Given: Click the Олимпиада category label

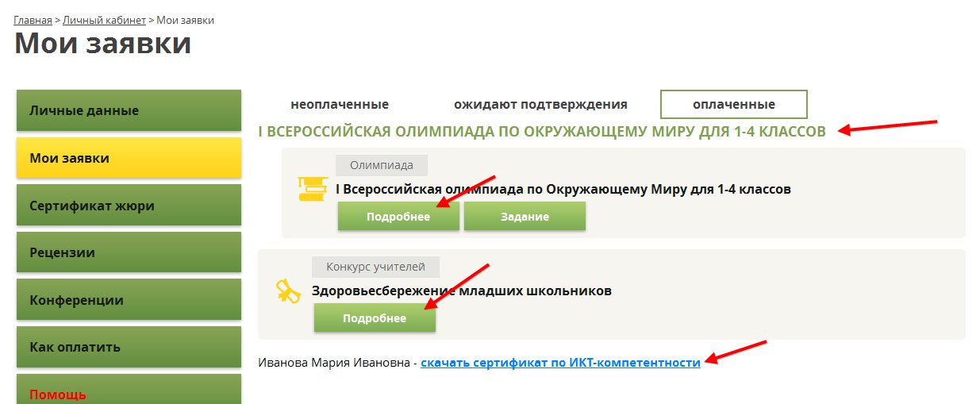Looking at the screenshot, I should [382, 165].
